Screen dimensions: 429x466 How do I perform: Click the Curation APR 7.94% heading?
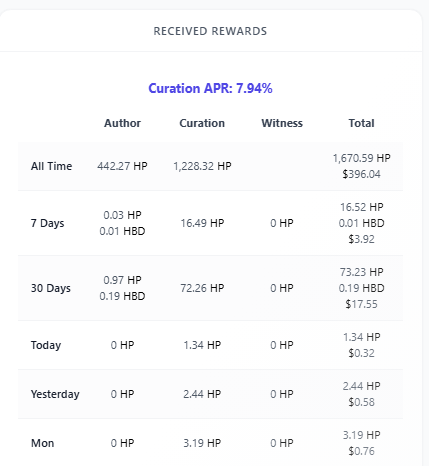(210, 88)
